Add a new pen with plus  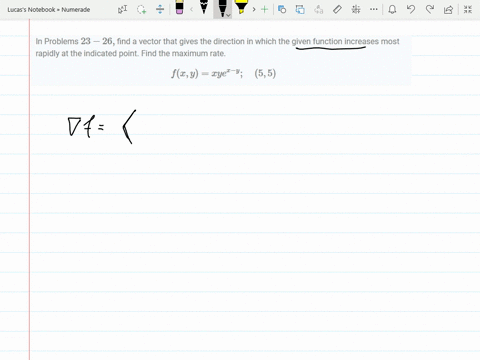pos(264,9)
